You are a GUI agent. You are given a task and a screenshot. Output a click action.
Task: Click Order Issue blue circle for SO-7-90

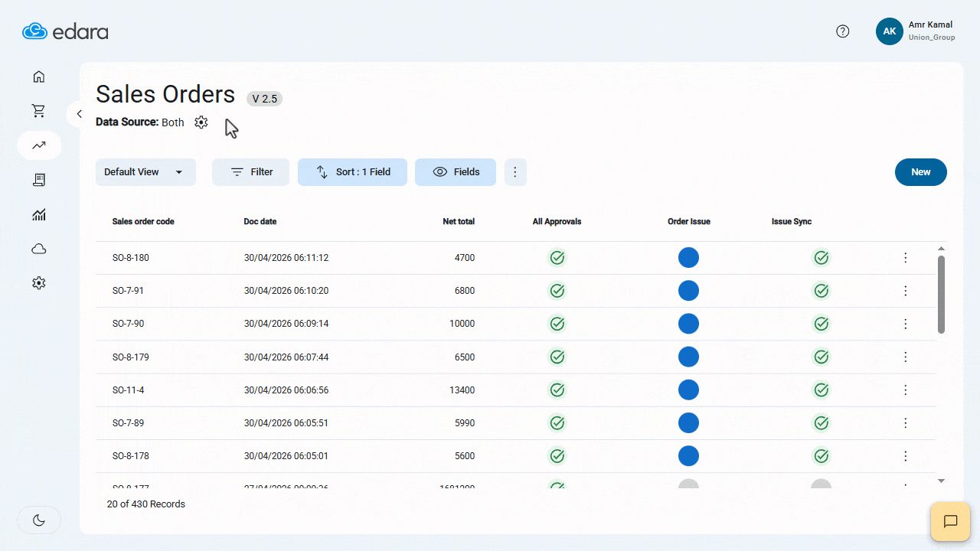pos(688,324)
